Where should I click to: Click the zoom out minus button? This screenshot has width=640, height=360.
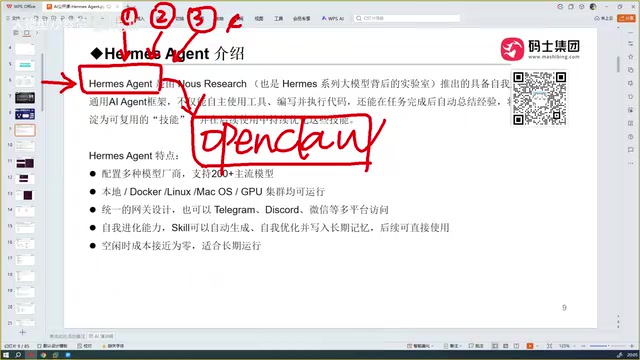(x=583, y=346)
